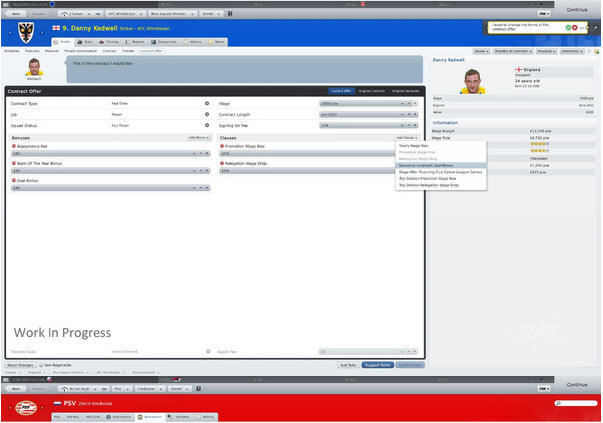Image resolution: width=603 pixels, height=423 pixels.
Task: Click the Reset Changes button
Action: (20, 365)
